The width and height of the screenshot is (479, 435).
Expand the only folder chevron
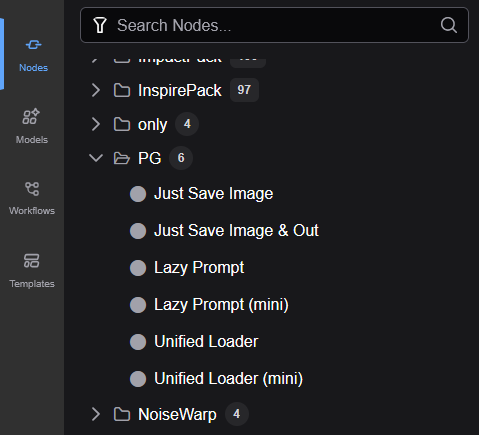click(96, 124)
